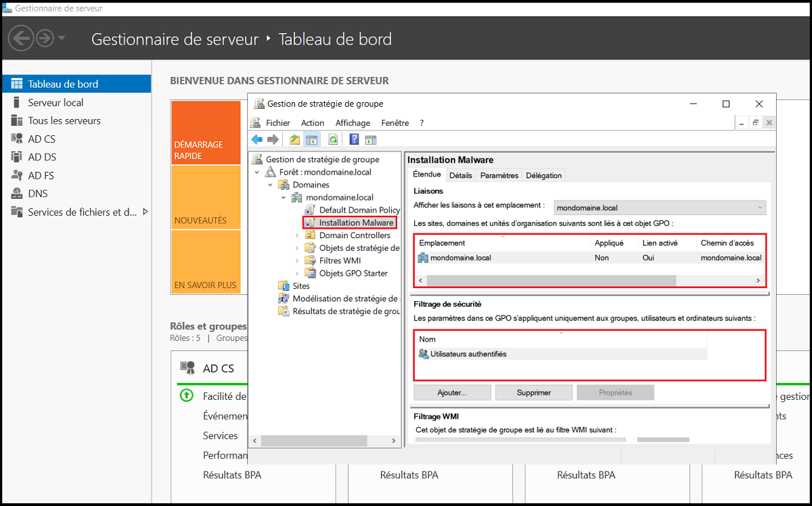The height and width of the screenshot is (506, 812).
Task: Click the Liaisons list horizontal scrollbar
Action: pyautogui.click(x=551, y=280)
